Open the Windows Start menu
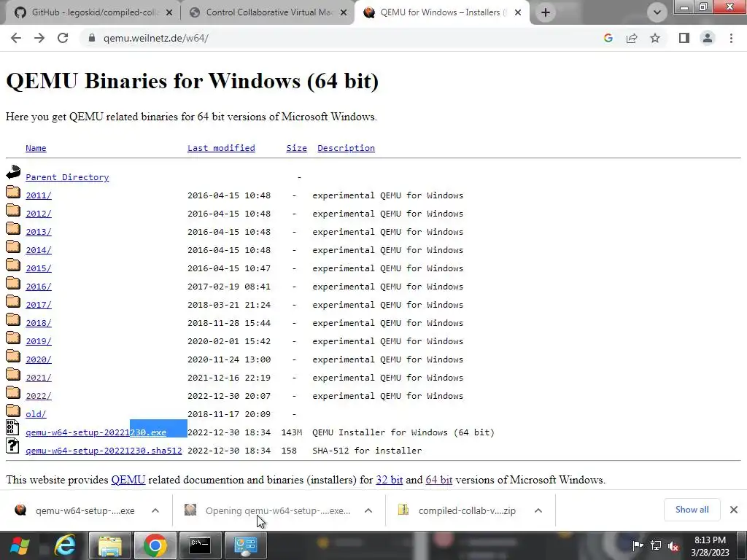Image resolution: width=747 pixels, height=560 pixels. pyautogui.click(x=20, y=545)
